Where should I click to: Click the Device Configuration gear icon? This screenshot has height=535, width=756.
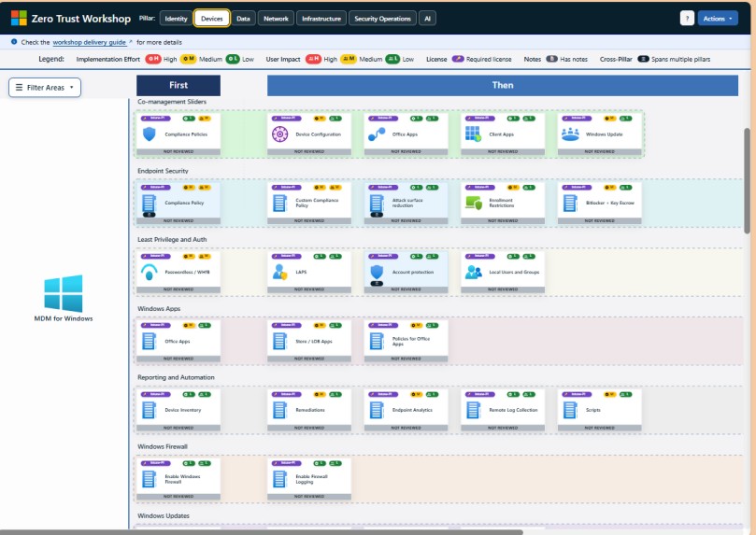278,134
